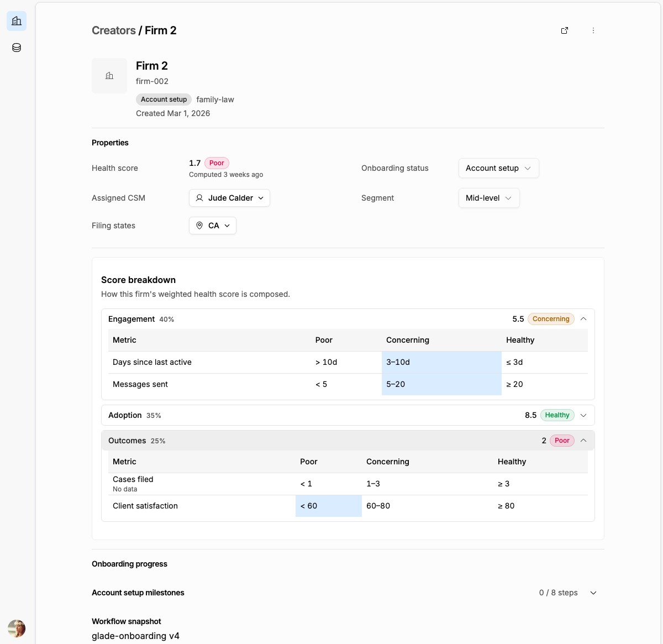Select the Outcomes 25% header label
This screenshot has width=663, height=644.
click(x=137, y=441)
